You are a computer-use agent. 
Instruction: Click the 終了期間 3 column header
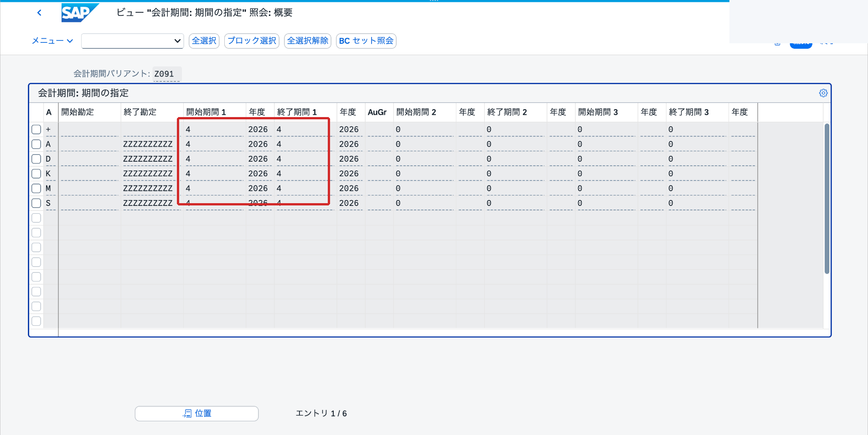coord(697,112)
